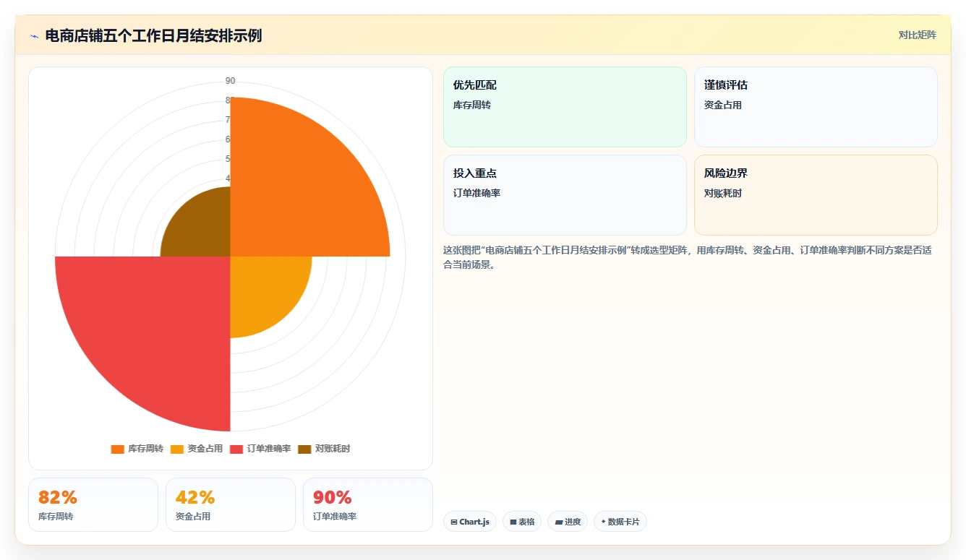
Task: Select the 82% 库存周转 stat card
Action: coord(93,504)
